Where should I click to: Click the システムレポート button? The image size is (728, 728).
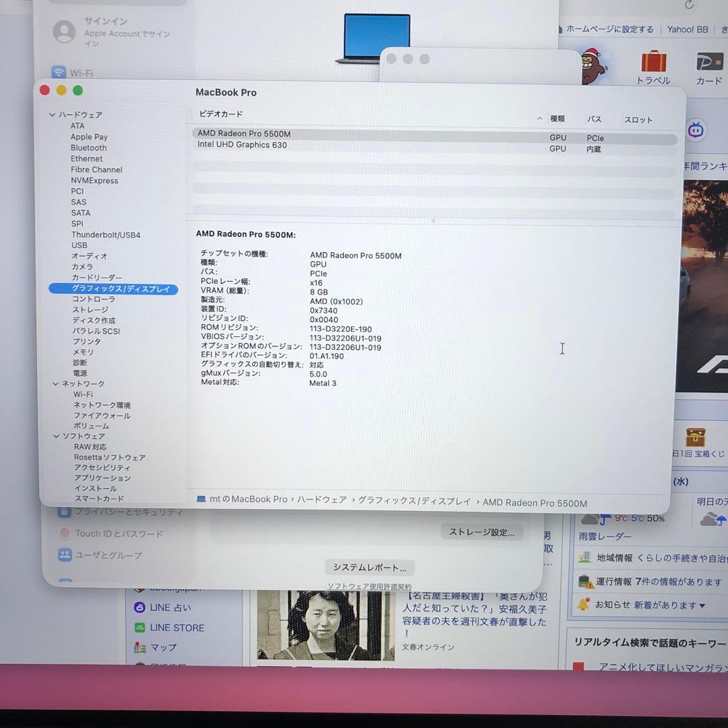(369, 567)
